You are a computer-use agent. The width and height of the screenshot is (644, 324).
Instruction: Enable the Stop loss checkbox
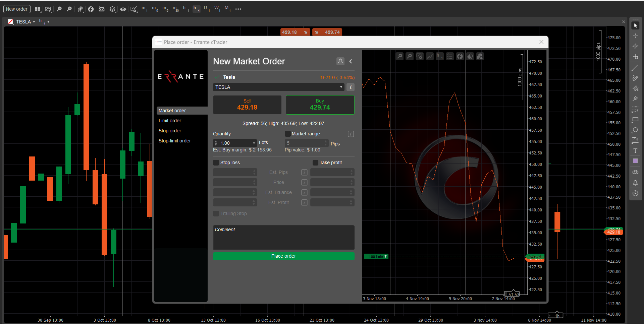click(216, 163)
